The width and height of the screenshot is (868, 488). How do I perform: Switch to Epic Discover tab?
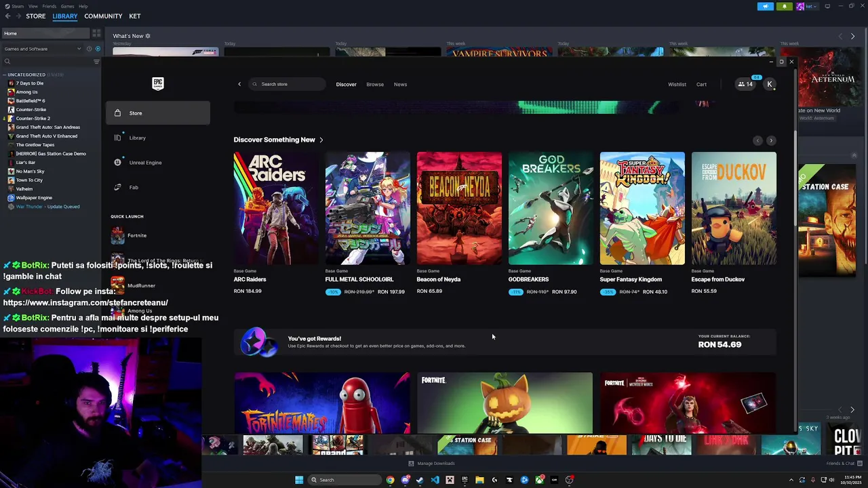point(346,84)
